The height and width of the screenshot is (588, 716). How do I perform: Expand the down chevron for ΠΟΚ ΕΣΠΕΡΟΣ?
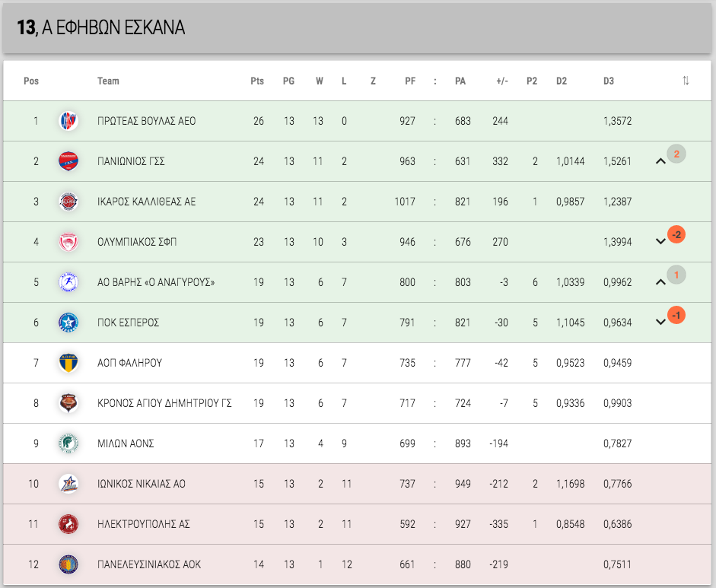coord(660,323)
